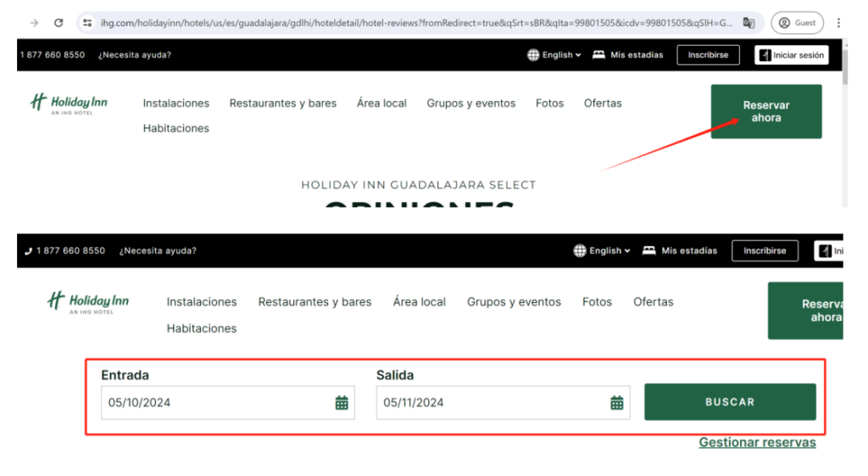The image size is (868, 476).
Task: Open site information icon in address bar
Action: pyautogui.click(x=87, y=23)
